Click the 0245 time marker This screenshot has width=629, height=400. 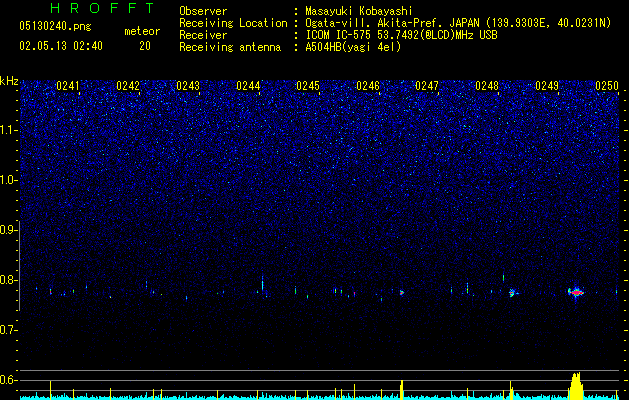tap(308, 86)
